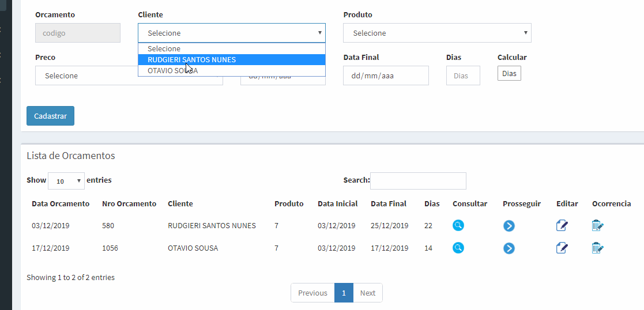
Task: Edit the orcamento 1056 row
Action: pos(562,248)
